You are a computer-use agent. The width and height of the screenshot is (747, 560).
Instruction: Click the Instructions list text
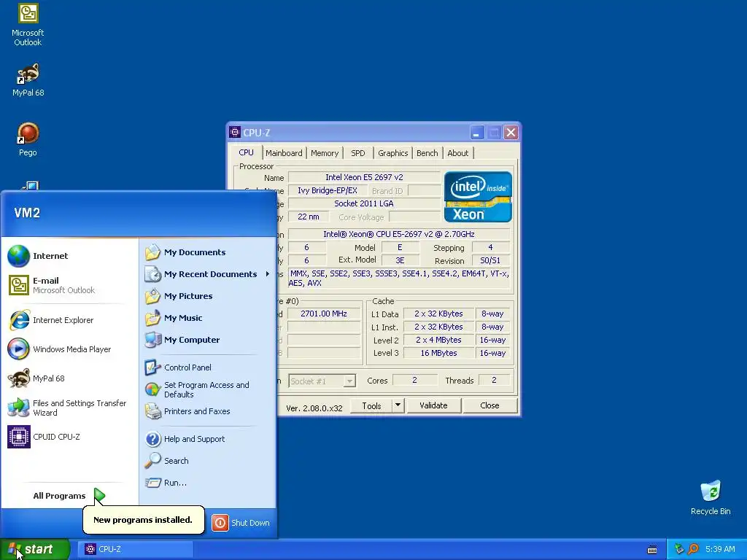pyautogui.click(x=399, y=278)
